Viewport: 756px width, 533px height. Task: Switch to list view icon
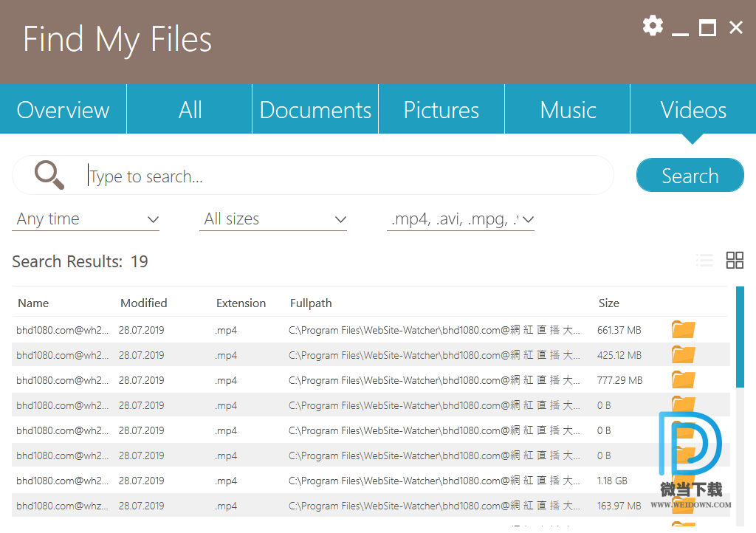[704, 261]
